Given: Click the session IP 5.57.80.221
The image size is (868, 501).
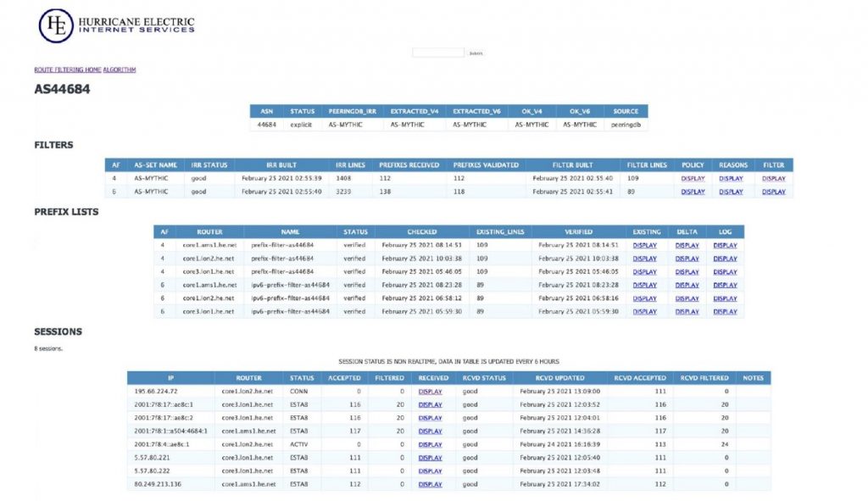Looking at the screenshot, I should 152,457.
